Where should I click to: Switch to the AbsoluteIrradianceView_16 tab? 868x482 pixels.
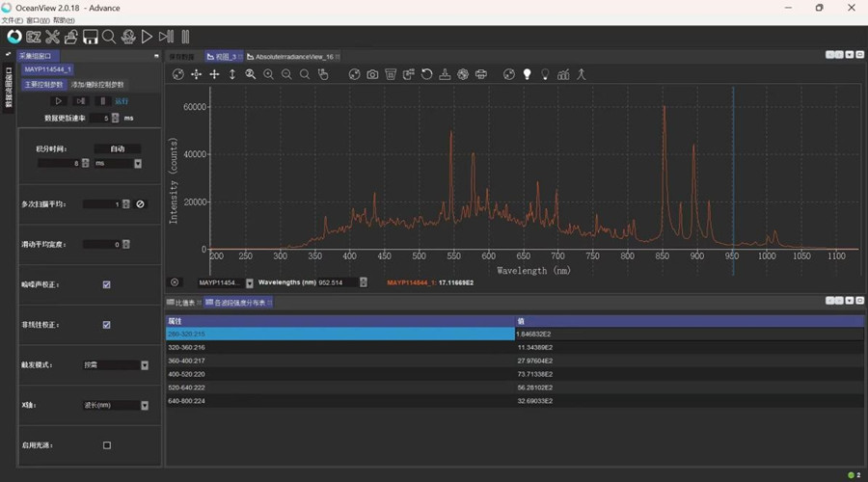pos(293,57)
